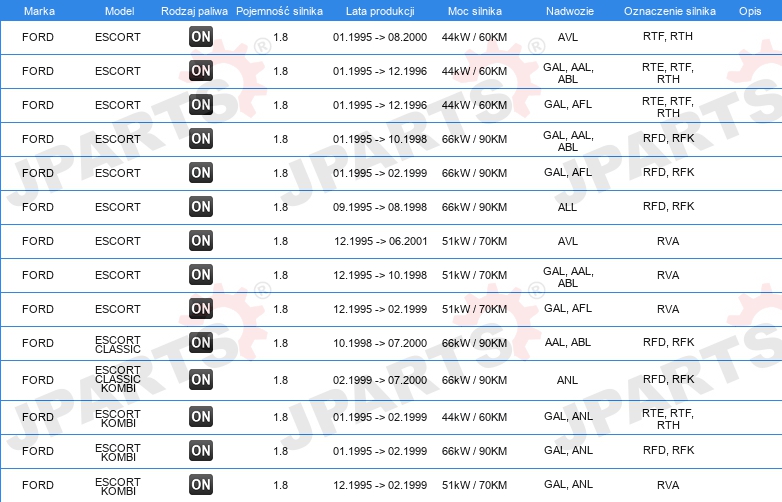Click the Moc silnika column header
Screen dimensions: 782x502
pos(475,11)
